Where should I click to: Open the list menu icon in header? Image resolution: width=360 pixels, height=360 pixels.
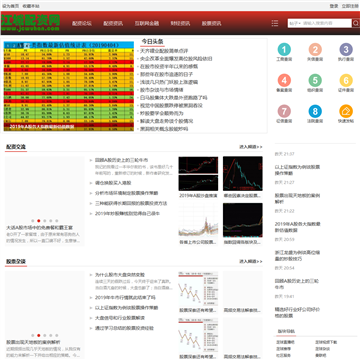pos(275,23)
